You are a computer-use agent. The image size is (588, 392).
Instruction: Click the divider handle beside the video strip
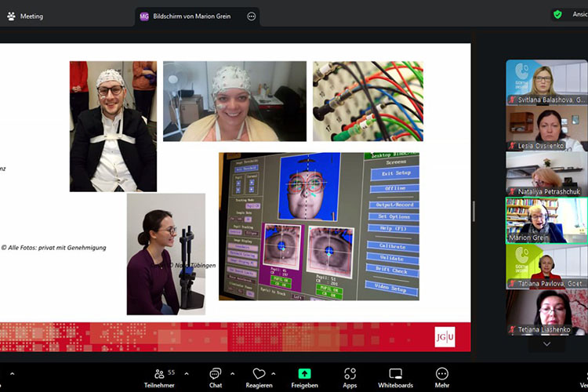(473, 211)
